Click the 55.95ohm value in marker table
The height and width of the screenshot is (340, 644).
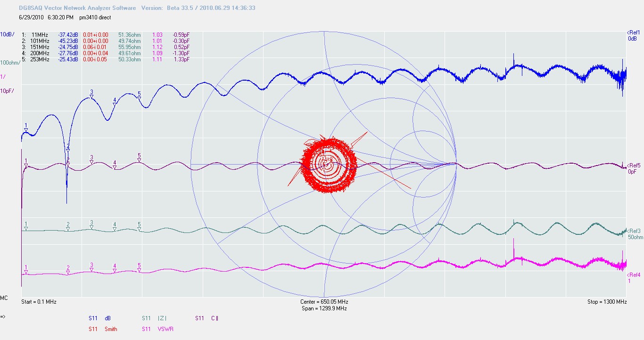130,47
